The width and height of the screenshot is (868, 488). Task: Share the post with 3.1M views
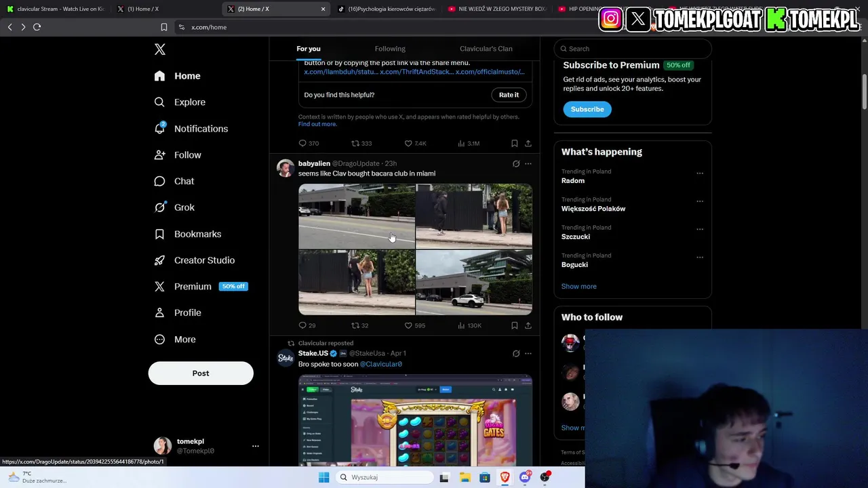coord(528,144)
